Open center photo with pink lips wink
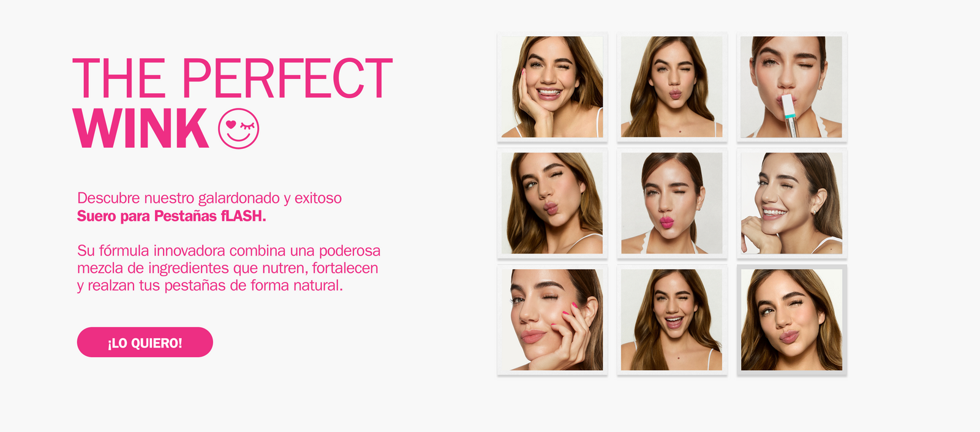This screenshot has width=980, height=432. (672, 203)
